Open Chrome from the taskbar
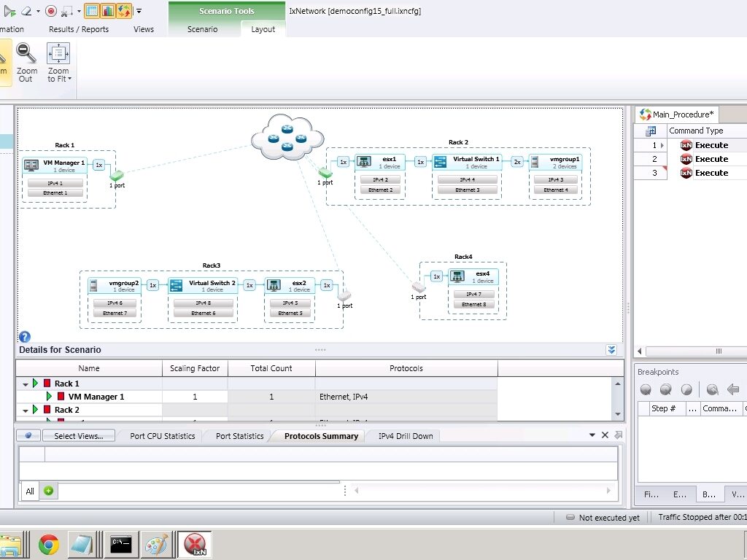The width and height of the screenshot is (747, 560). 49,544
